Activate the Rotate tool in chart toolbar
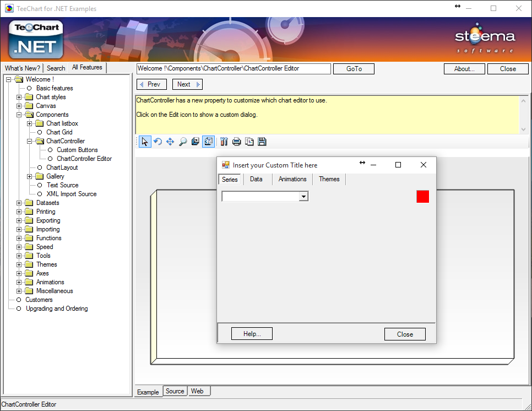 point(158,142)
